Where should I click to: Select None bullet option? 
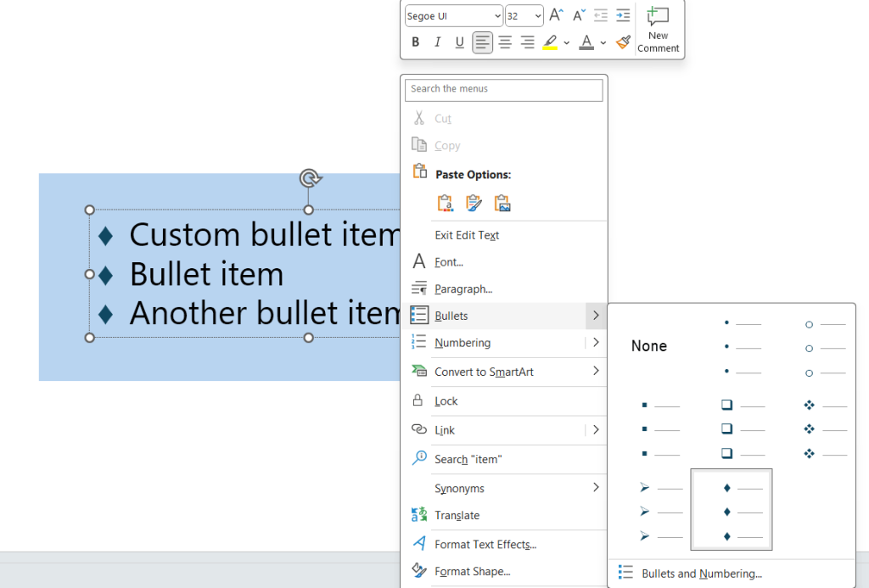pos(649,346)
